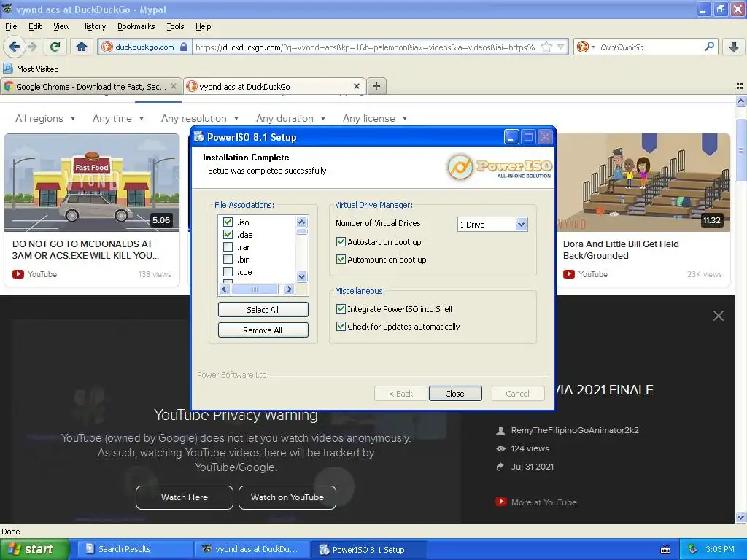
Task: Open the View menu
Action: click(61, 26)
